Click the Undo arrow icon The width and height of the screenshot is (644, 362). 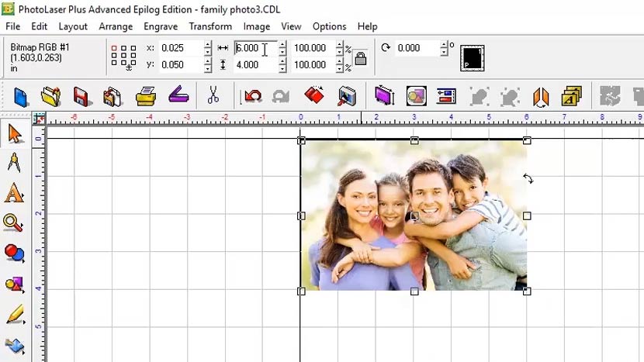tap(252, 96)
